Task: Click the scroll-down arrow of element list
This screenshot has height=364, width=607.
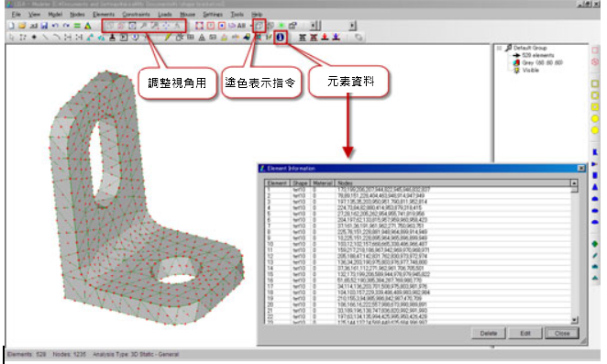Action: 574,320
